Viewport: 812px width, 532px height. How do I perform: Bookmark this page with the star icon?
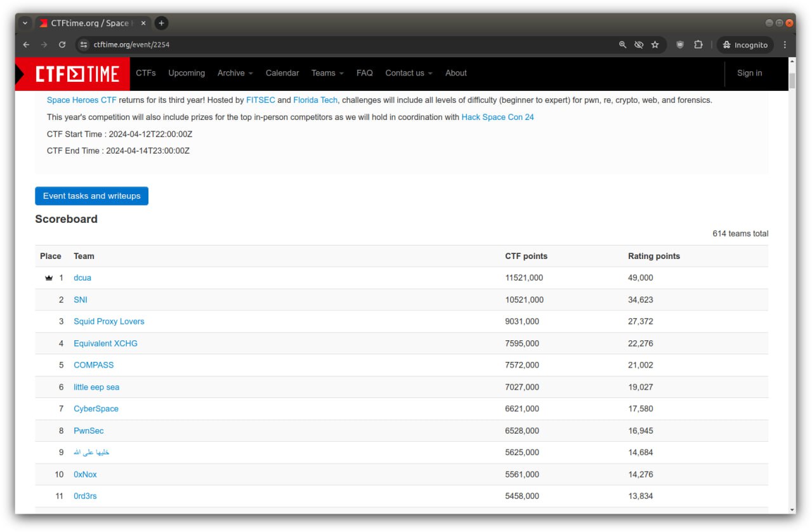point(655,45)
